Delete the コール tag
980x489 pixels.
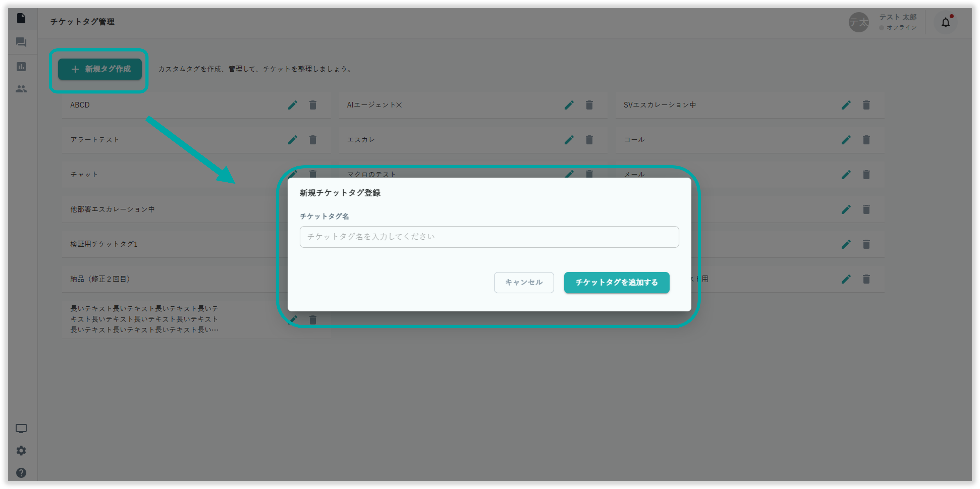(866, 140)
